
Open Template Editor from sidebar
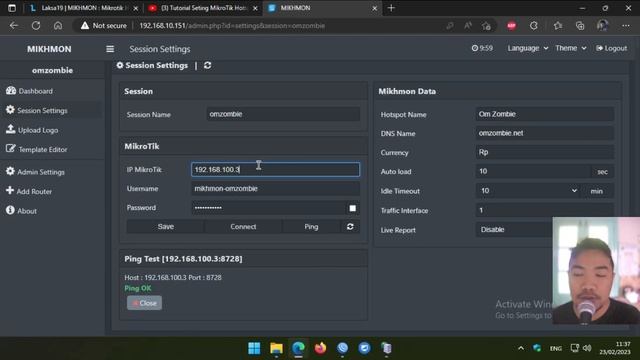click(37, 149)
